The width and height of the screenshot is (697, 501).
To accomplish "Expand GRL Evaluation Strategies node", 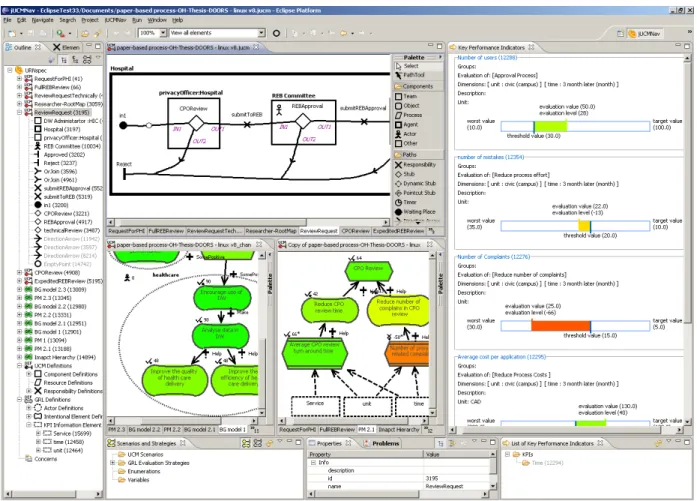I will point(112,463).
